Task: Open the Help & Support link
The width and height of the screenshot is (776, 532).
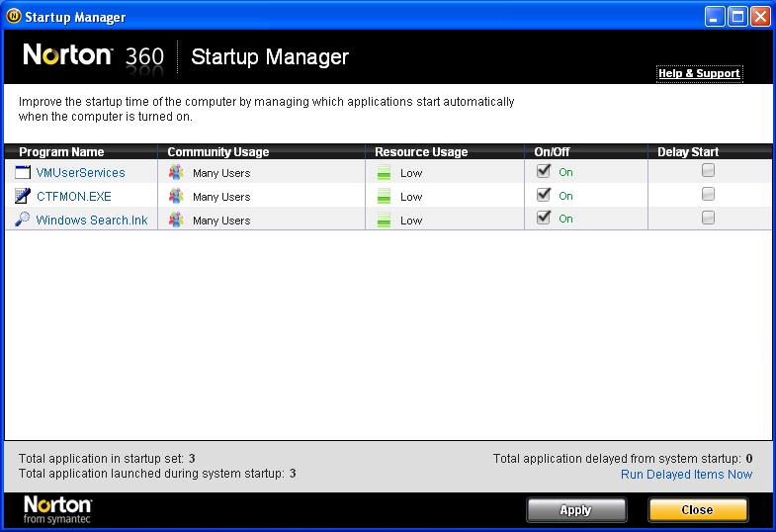Action: pyautogui.click(x=699, y=74)
